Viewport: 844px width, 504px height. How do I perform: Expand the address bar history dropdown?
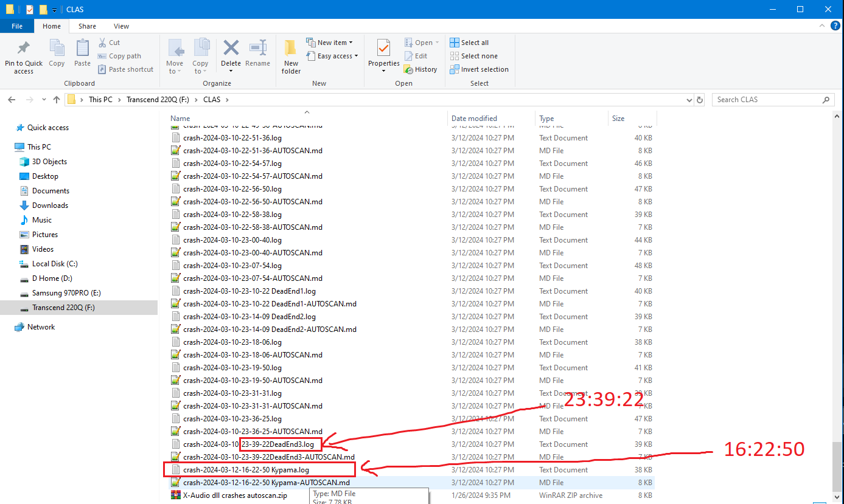click(689, 100)
